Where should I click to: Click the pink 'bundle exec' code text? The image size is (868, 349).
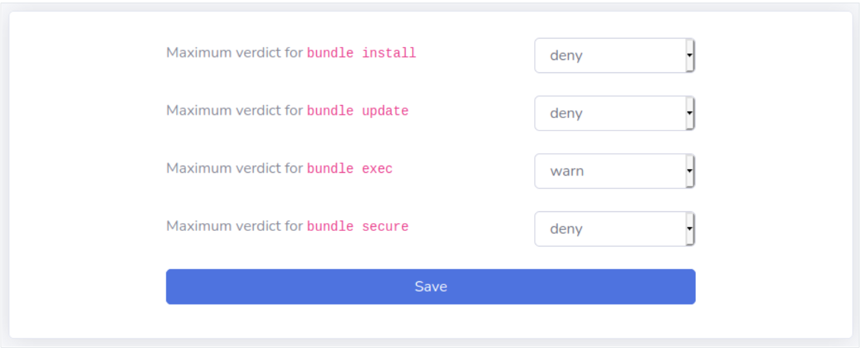coord(350,168)
